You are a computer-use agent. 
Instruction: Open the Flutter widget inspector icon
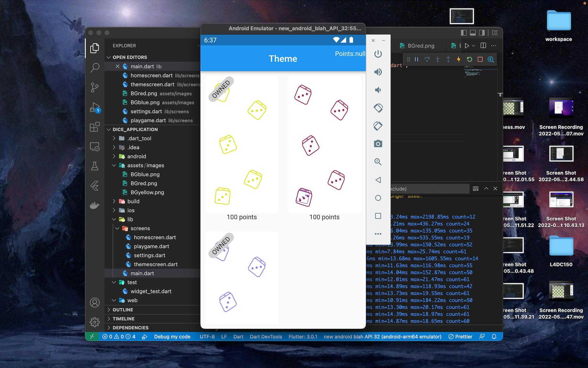[x=491, y=59]
